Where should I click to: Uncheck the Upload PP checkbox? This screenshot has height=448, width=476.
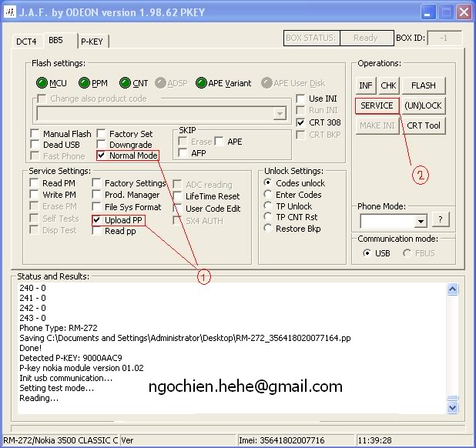(x=97, y=220)
